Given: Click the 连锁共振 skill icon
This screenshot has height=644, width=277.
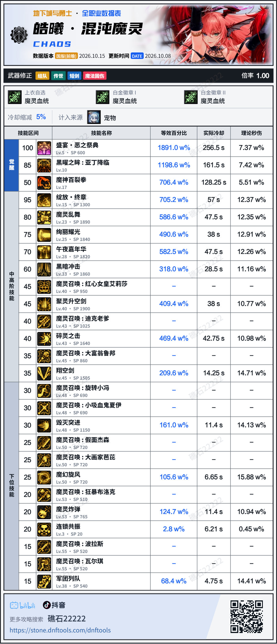Looking at the screenshot, I should 44,529.
